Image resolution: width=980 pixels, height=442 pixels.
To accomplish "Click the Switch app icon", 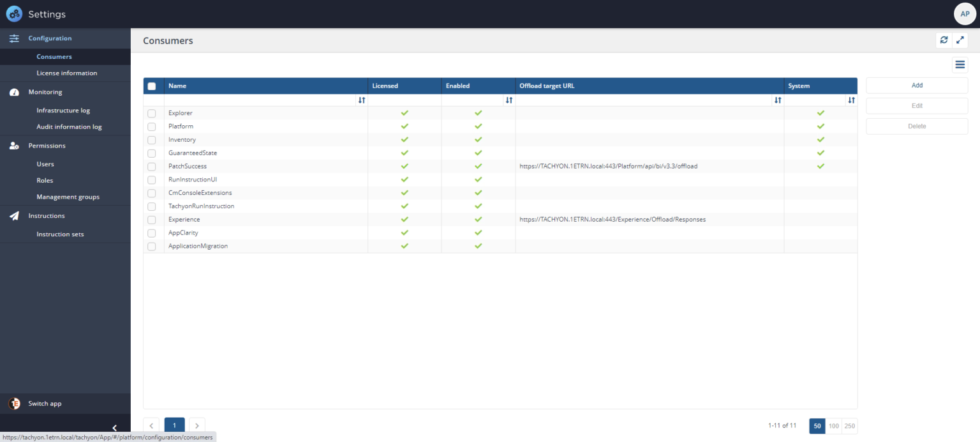I will 14,404.
